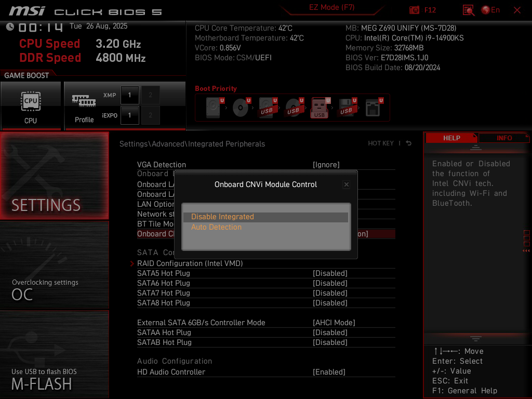Collapse help panel with top grip handle
532x399 pixels.
[x=476, y=148]
